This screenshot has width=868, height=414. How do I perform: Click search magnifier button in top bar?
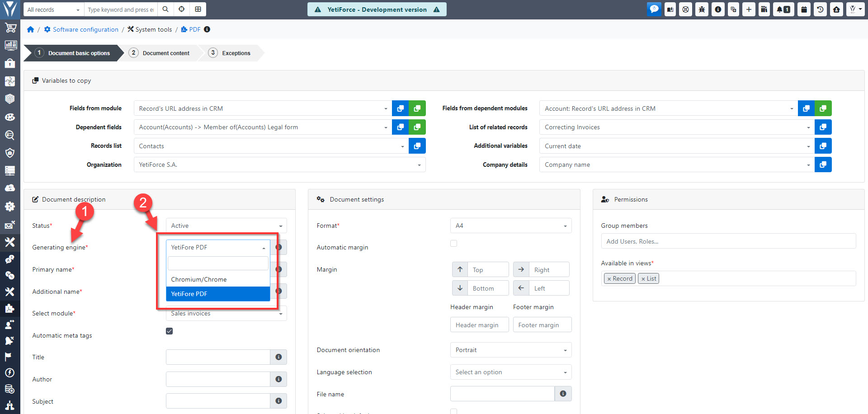[x=166, y=9]
